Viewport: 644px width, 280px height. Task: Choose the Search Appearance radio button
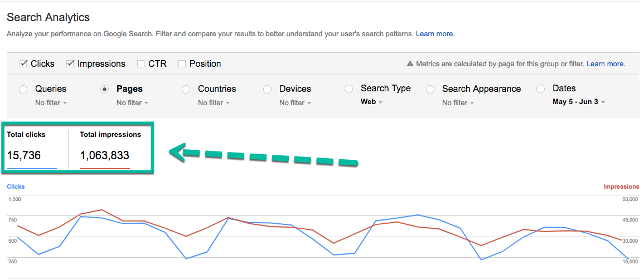tap(430, 89)
